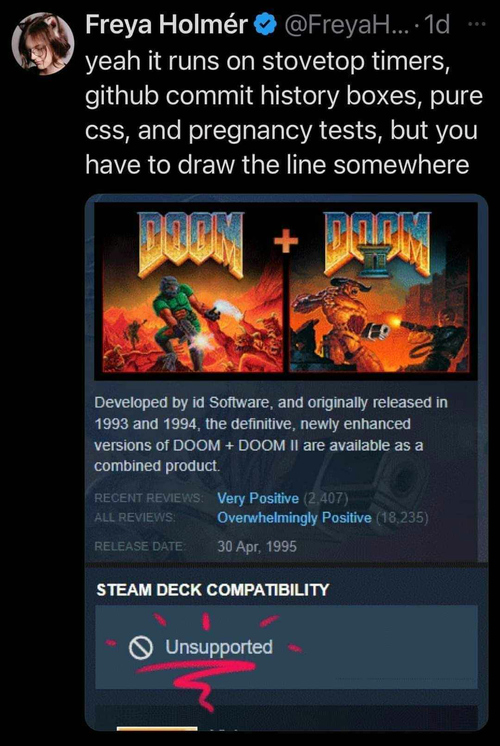Click the DOOM logo on left cover

point(191,245)
